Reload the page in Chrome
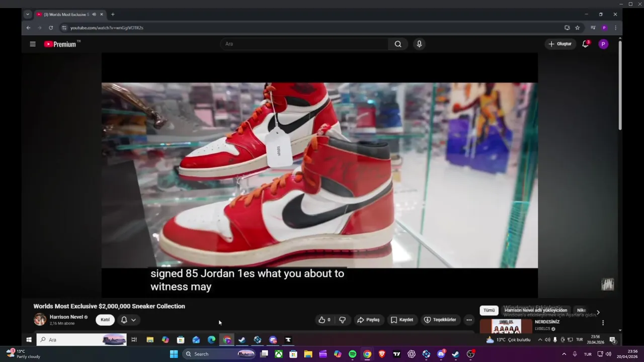The image size is (644, 362). coord(51,28)
